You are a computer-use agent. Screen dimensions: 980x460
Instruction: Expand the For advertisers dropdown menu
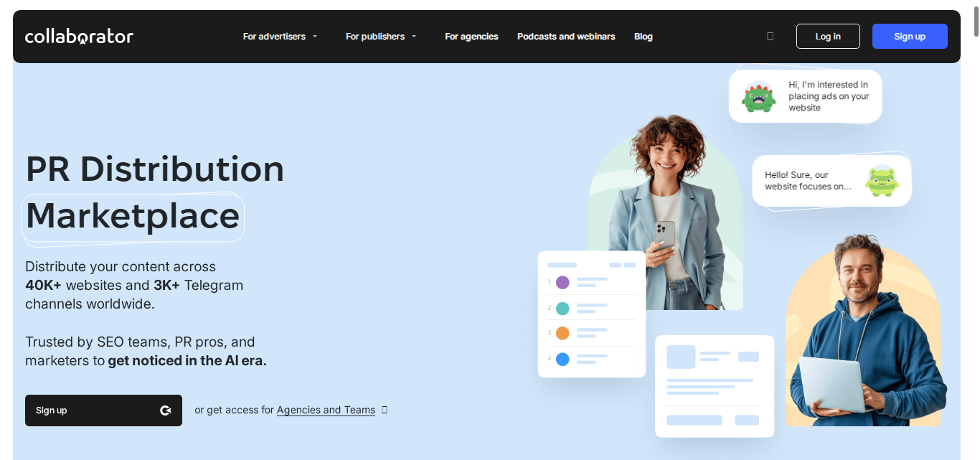(280, 37)
